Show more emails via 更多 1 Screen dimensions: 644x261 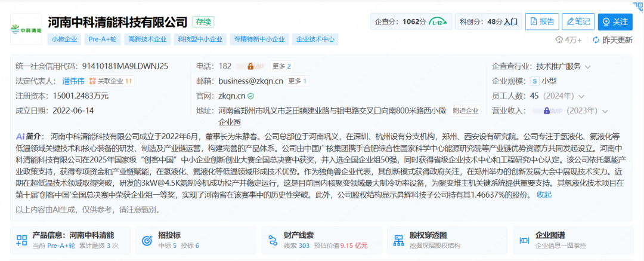(x=297, y=81)
